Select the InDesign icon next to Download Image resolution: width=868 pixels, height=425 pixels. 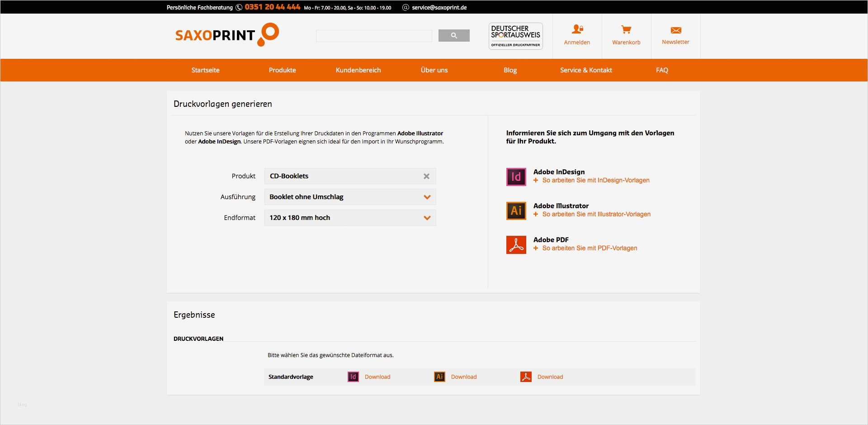coord(353,377)
